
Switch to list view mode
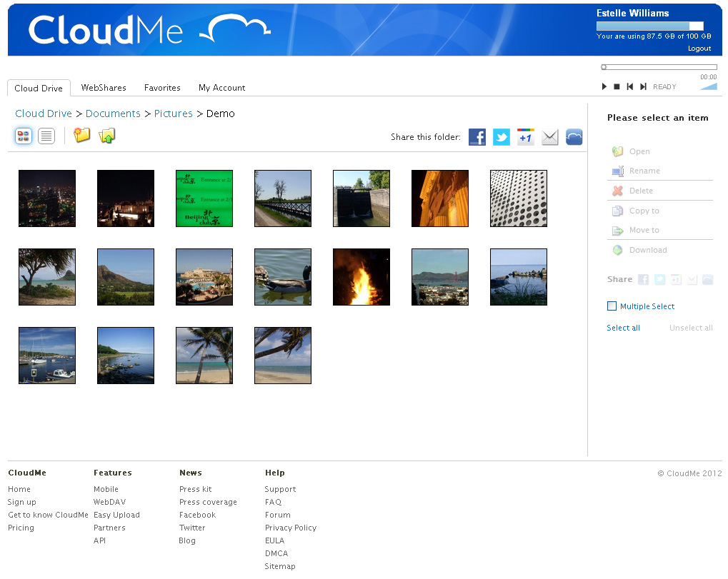(x=46, y=136)
